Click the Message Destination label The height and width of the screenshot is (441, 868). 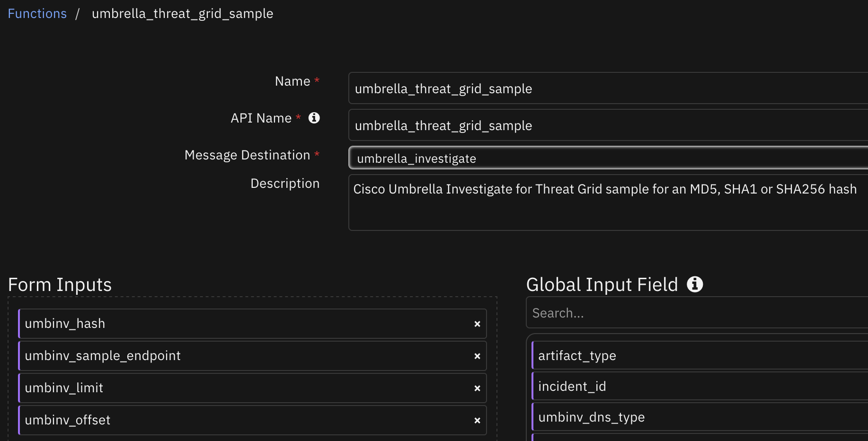248,155
